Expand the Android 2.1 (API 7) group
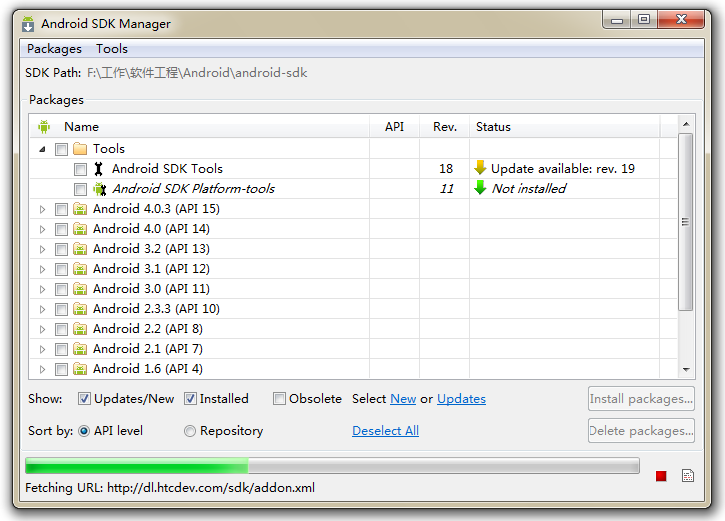This screenshot has height=521, width=725. point(43,349)
